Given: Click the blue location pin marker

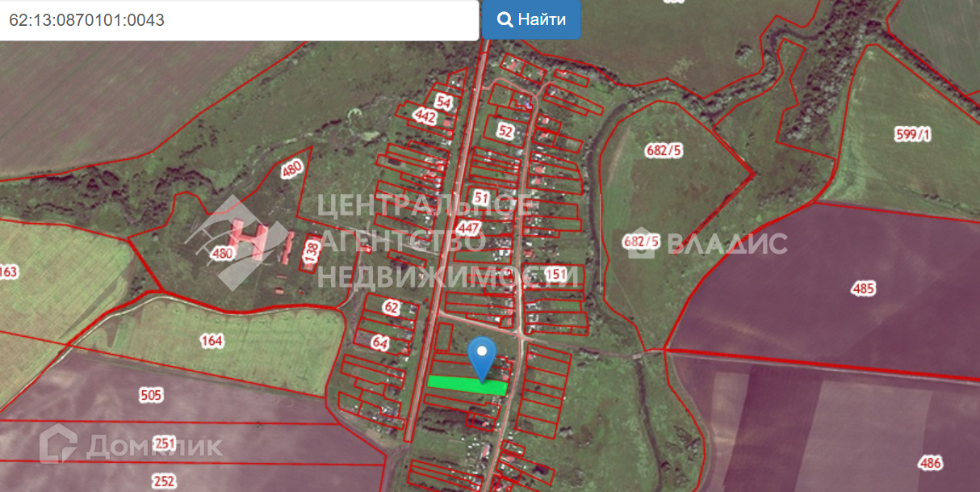Looking at the screenshot, I should coord(483,360).
